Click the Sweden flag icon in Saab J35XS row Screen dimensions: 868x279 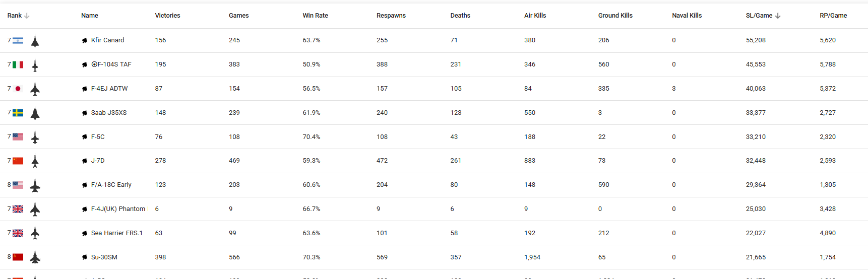18,113
